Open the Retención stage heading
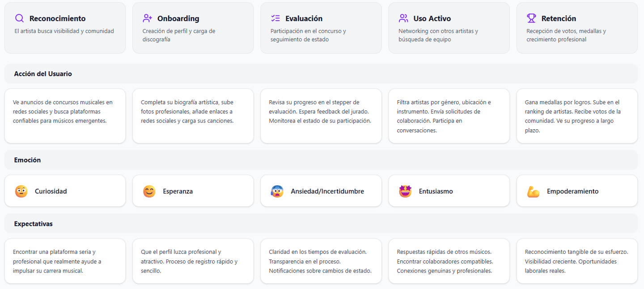The image size is (644, 289). tap(559, 18)
